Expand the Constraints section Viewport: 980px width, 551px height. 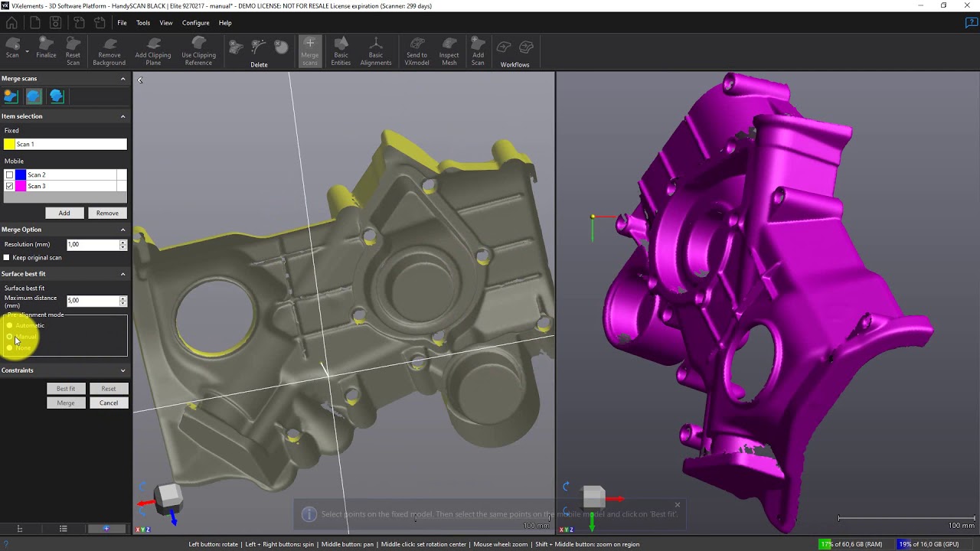(122, 370)
